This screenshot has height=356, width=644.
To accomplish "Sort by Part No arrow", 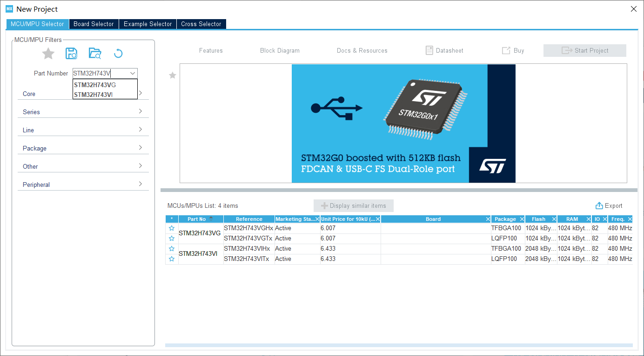I will tap(211, 219).
